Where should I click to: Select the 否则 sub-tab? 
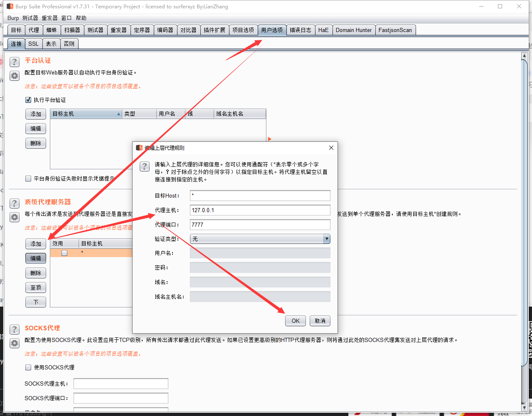69,44
